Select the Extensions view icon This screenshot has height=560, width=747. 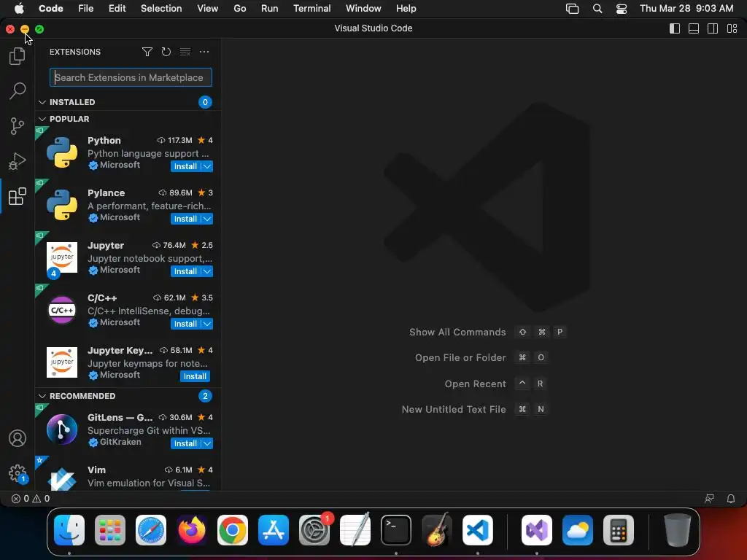click(18, 196)
